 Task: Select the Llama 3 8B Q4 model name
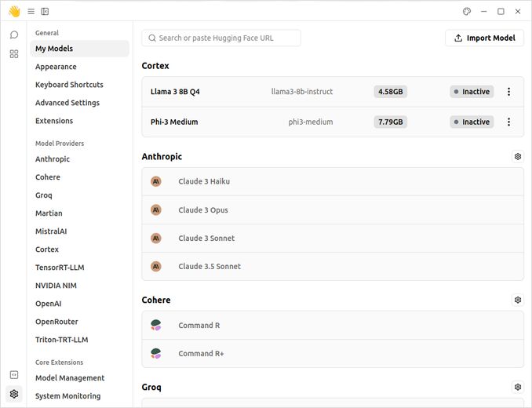tap(175, 92)
